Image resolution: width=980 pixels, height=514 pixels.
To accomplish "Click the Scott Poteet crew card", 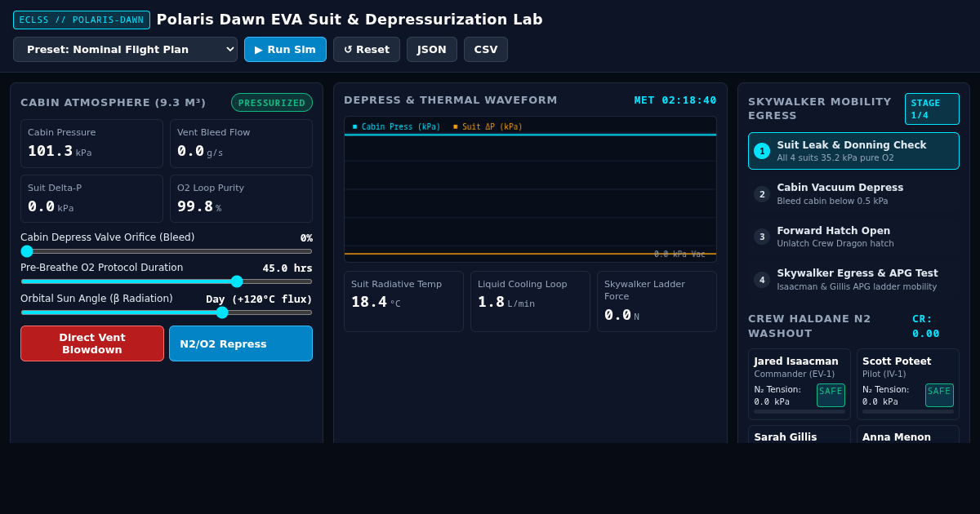I will pos(908,384).
